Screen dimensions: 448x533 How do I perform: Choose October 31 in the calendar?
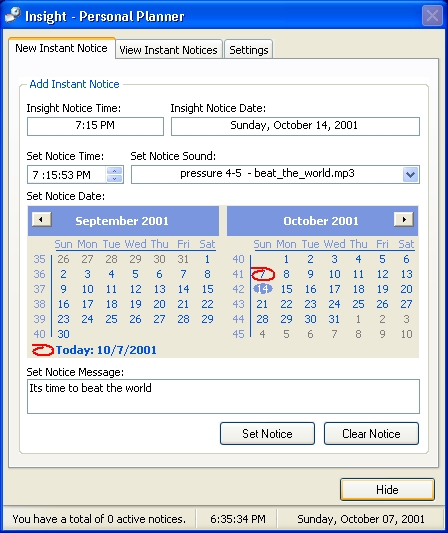pyautogui.click(x=334, y=319)
